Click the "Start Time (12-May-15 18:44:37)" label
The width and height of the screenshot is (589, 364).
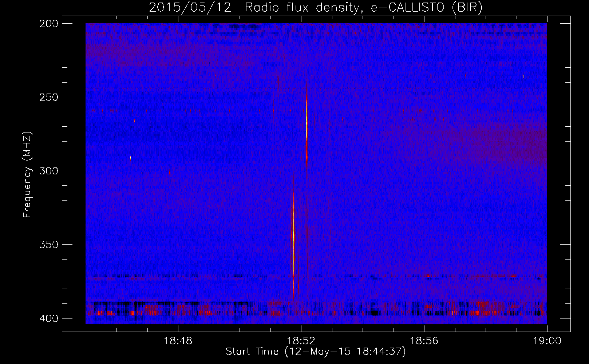pos(316,352)
